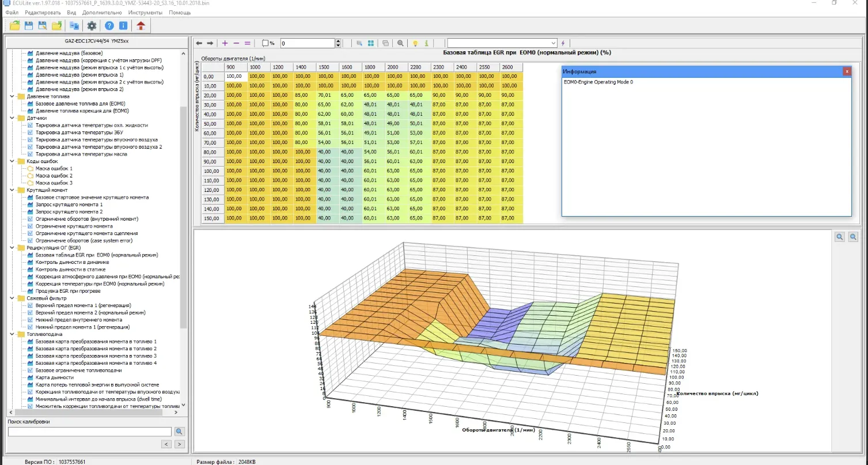Select Маска ошибок 2 in tree

click(54, 176)
